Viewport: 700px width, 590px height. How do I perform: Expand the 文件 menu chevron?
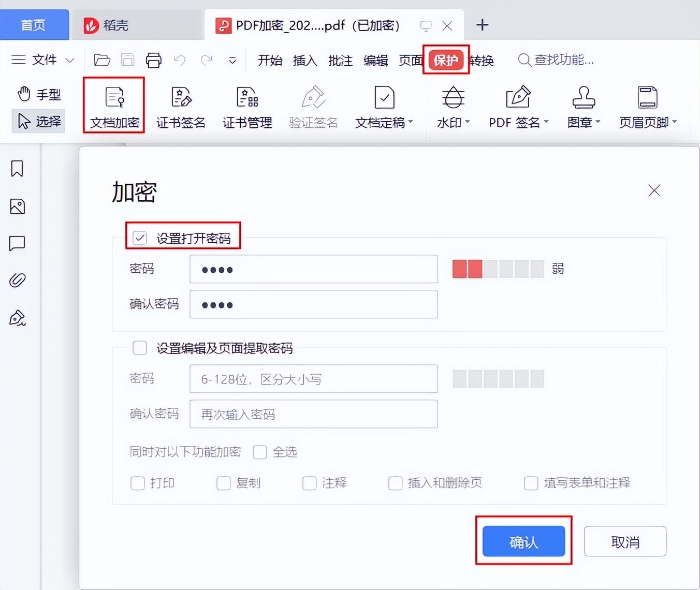point(70,61)
